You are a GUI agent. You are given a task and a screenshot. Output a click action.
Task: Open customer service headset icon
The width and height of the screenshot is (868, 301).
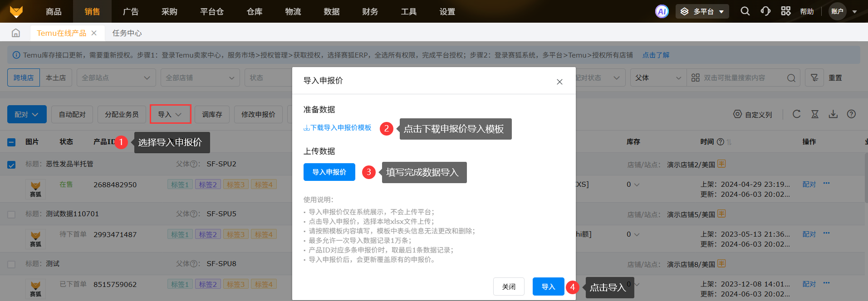(765, 11)
